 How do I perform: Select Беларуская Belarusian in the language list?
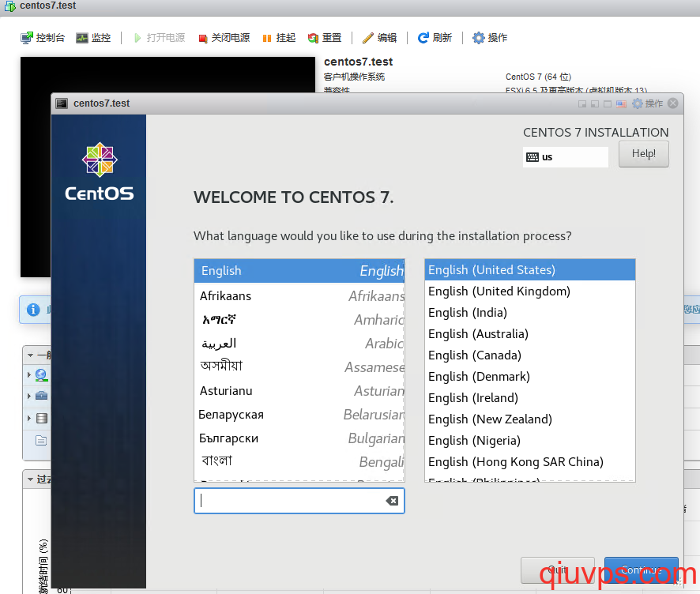[x=299, y=415]
